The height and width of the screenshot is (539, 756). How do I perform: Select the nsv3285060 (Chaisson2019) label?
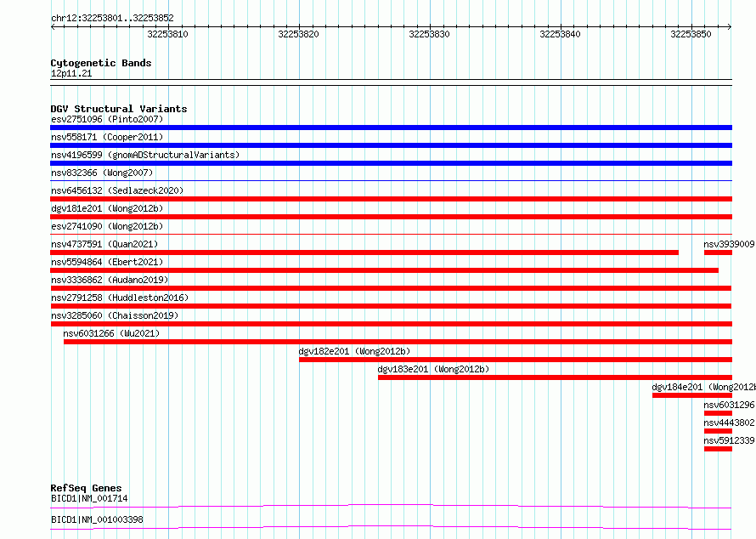pos(115,315)
